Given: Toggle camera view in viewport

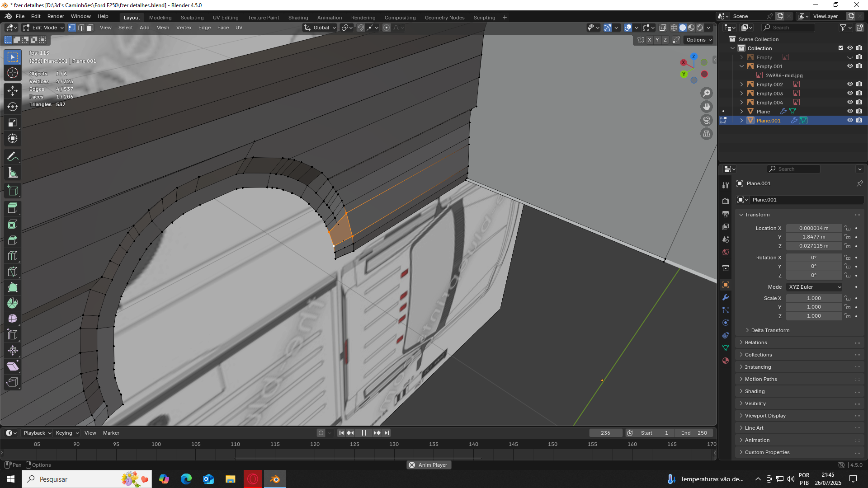Looking at the screenshot, I should 707,120.
